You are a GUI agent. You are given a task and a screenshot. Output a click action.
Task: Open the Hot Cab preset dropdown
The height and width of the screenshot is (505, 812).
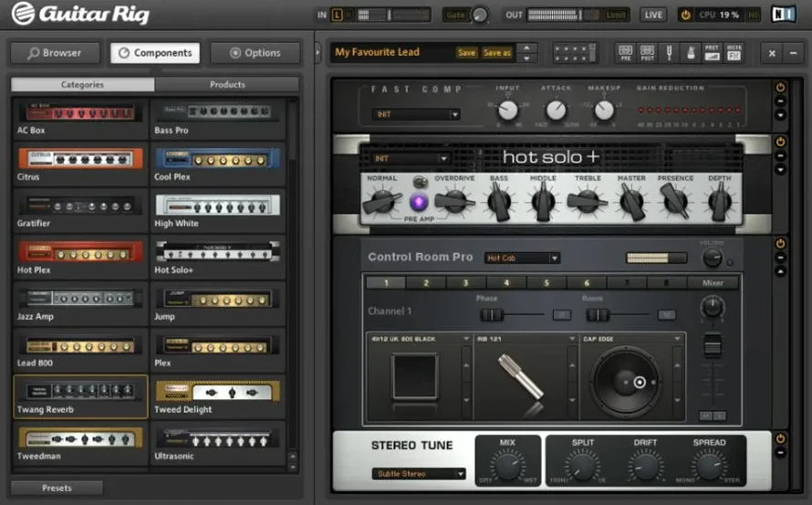pyautogui.click(x=522, y=258)
